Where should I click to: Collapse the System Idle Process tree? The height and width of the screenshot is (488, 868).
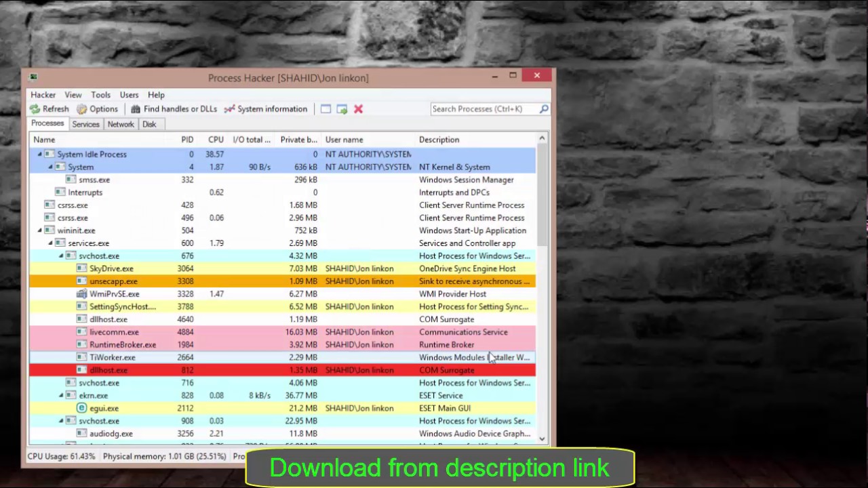pyautogui.click(x=40, y=155)
